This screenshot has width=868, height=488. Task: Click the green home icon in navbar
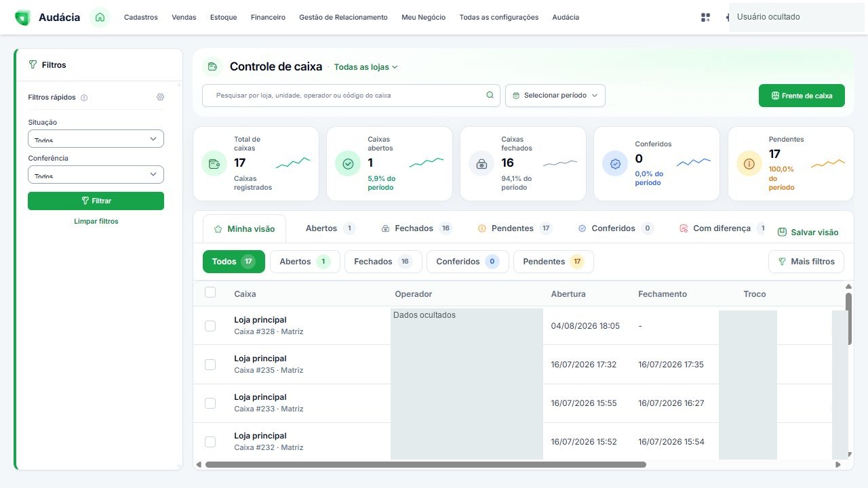[x=100, y=17]
